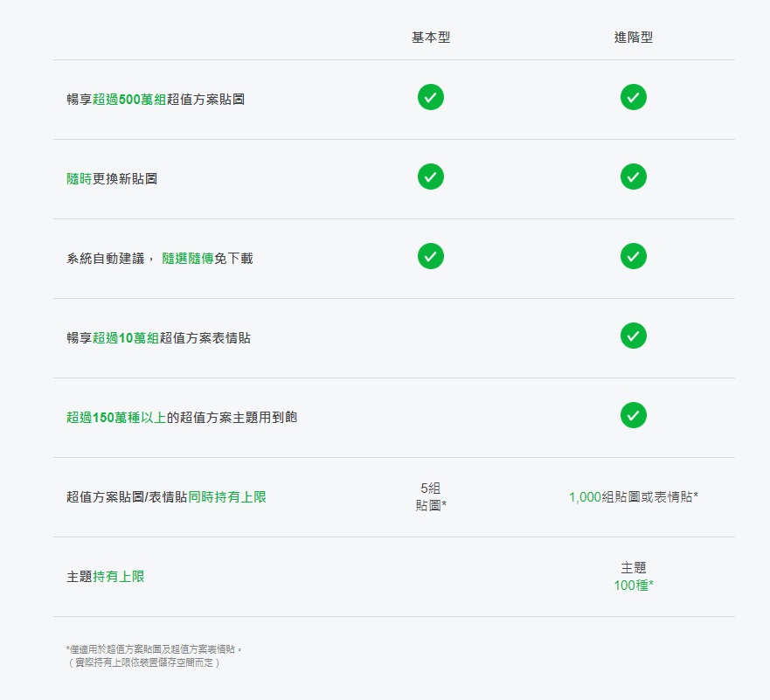
Task: Click the 1,000組貼圖或表情貼* value
Action: click(634, 496)
